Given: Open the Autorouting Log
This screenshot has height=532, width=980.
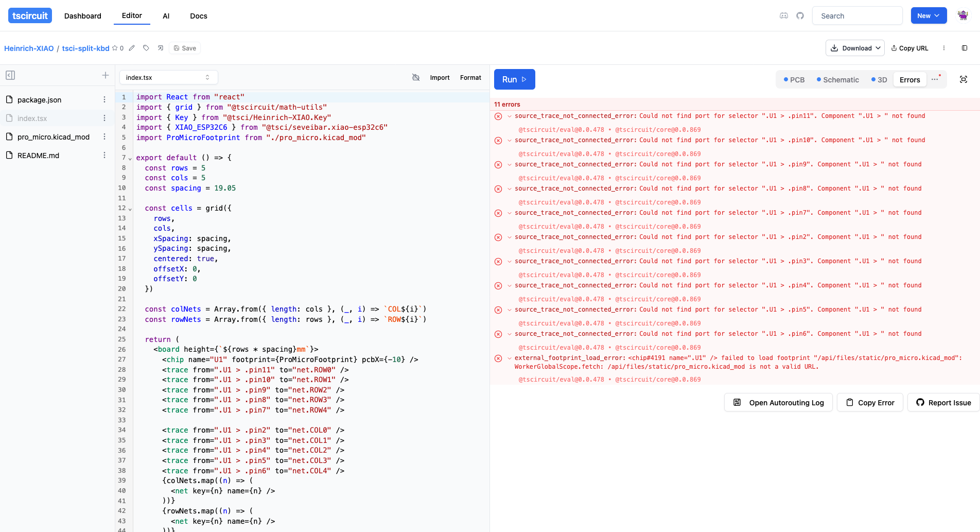Looking at the screenshot, I should tap(778, 402).
